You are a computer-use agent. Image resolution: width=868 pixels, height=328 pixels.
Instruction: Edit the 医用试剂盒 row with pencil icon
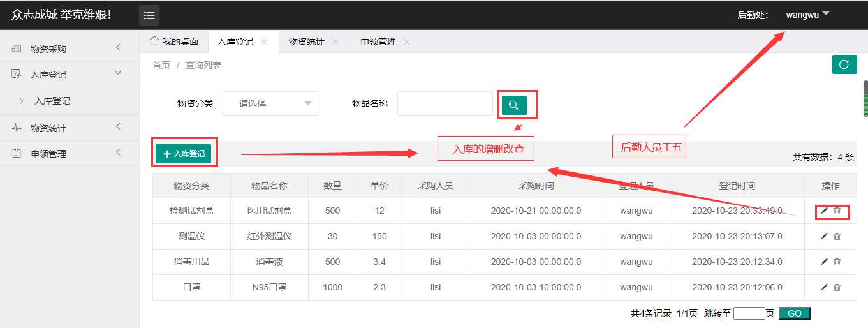click(824, 211)
